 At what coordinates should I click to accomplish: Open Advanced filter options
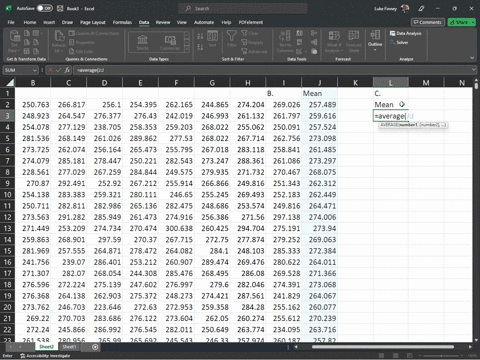point(254,51)
